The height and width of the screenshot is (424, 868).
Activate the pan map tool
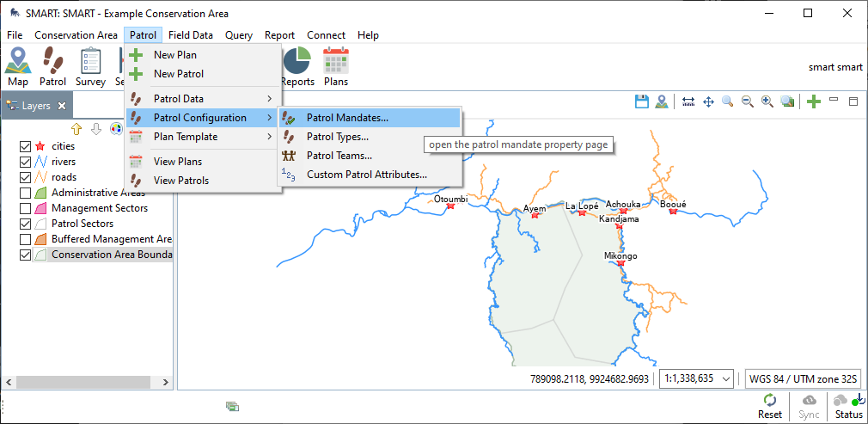click(709, 101)
